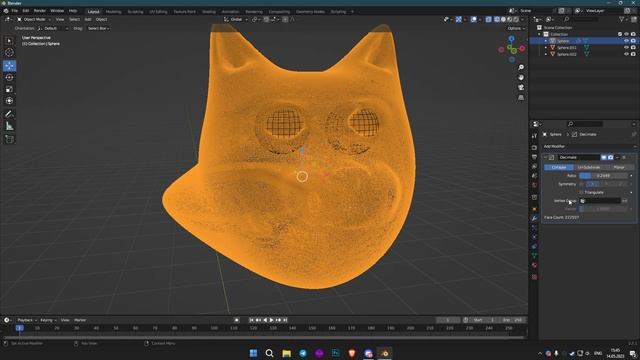The height and width of the screenshot is (360, 640).
Task: Collapse the Decimate modifier panel
Action: (x=545, y=158)
